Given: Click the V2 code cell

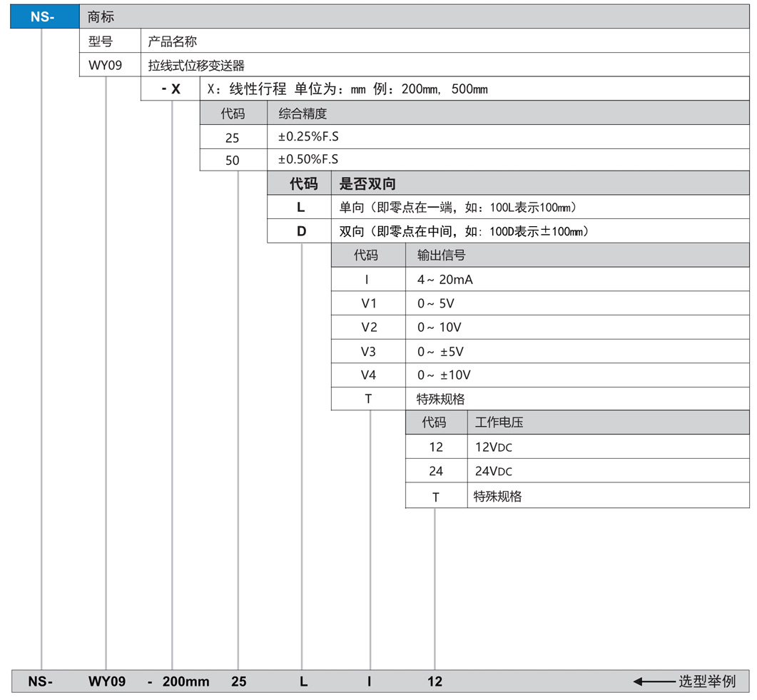Looking at the screenshot, I should 368,328.
